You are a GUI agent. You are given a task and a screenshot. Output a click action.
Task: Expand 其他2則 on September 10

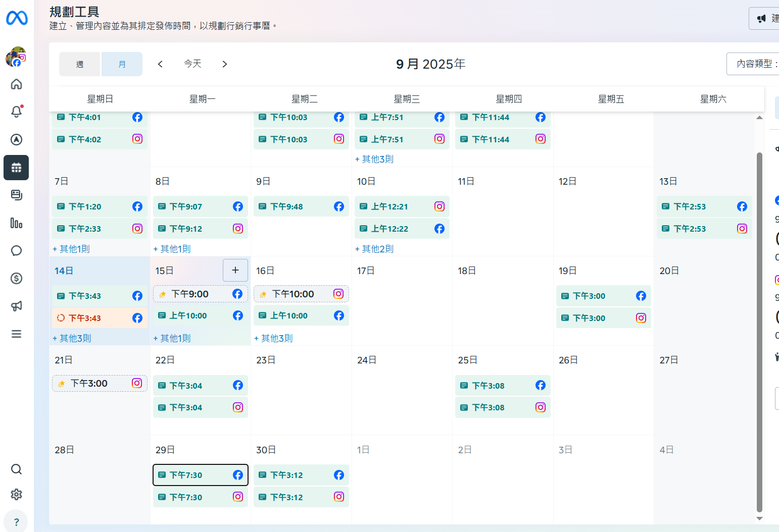(374, 249)
